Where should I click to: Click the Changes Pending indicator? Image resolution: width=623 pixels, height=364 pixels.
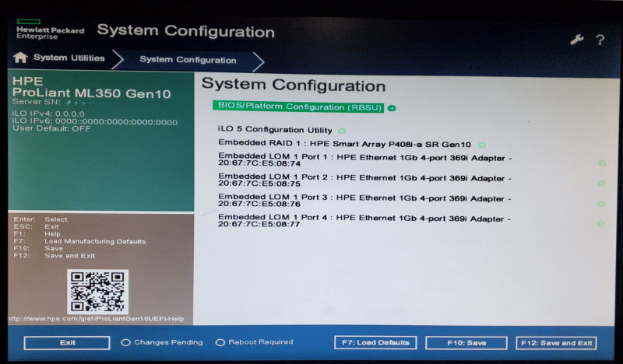click(x=162, y=342)
